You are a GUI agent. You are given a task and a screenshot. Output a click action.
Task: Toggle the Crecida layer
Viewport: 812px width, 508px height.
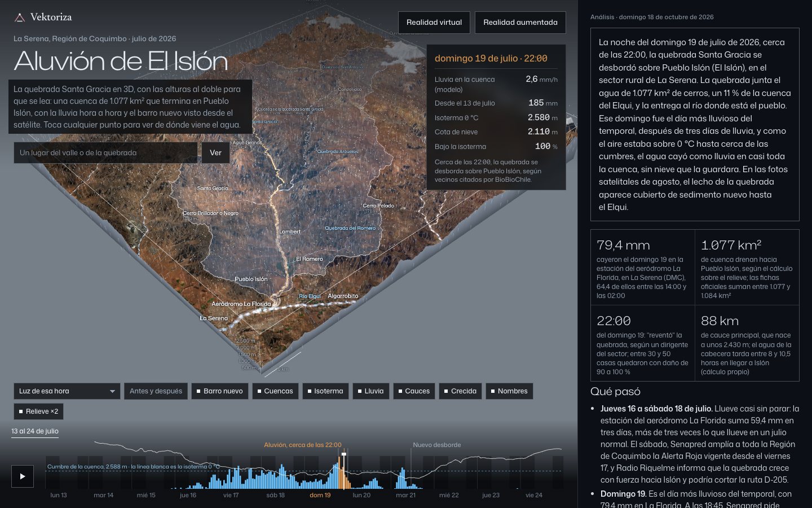coord(460,391)
